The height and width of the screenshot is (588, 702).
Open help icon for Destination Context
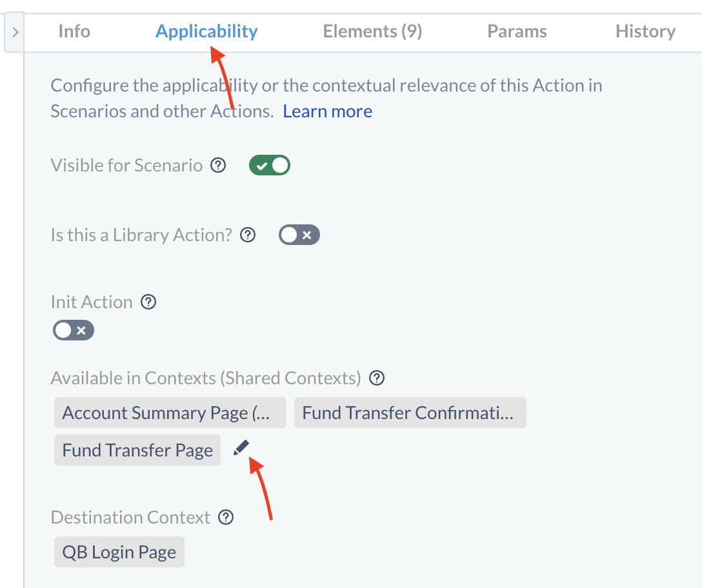(226, 517)
